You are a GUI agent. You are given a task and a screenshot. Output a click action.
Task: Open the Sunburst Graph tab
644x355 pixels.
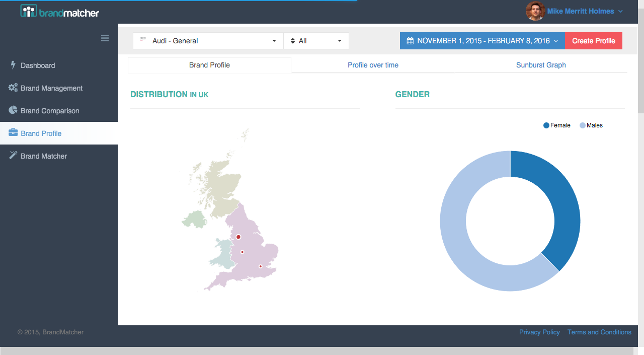(x=541, y=65)
